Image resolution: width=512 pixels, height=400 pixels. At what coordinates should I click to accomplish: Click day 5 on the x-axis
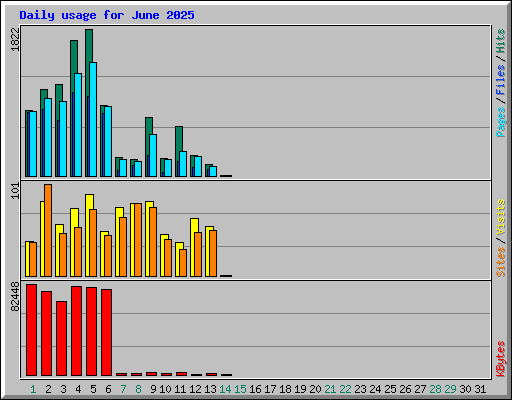[93, 389]
